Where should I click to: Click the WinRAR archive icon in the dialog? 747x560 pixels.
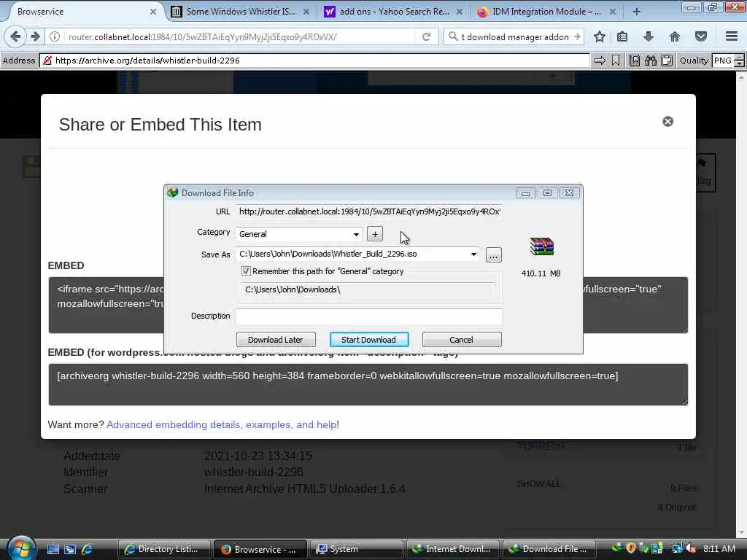pyautogui.click(x=542, y=246)
